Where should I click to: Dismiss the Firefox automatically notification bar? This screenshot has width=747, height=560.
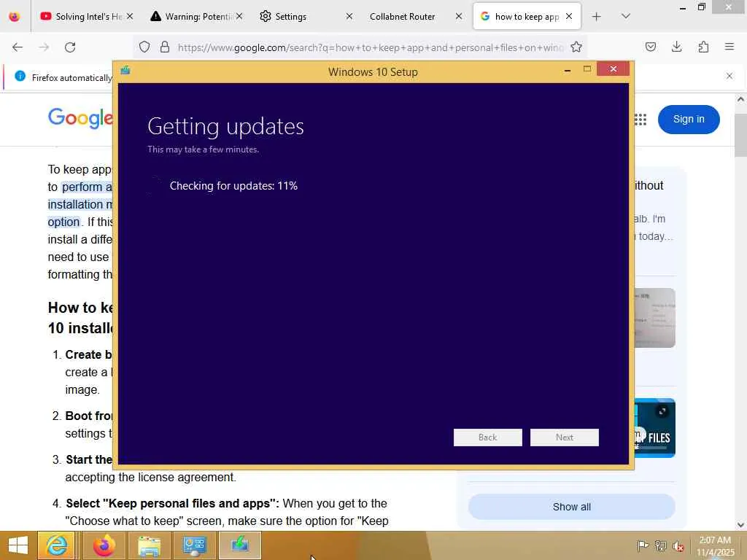(x=729, y=76)
